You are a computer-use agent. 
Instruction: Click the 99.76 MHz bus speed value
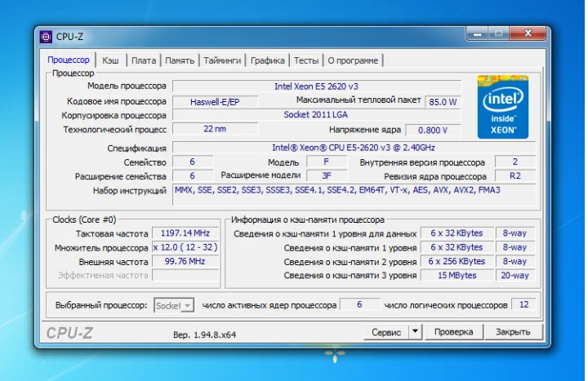point(185,261)
